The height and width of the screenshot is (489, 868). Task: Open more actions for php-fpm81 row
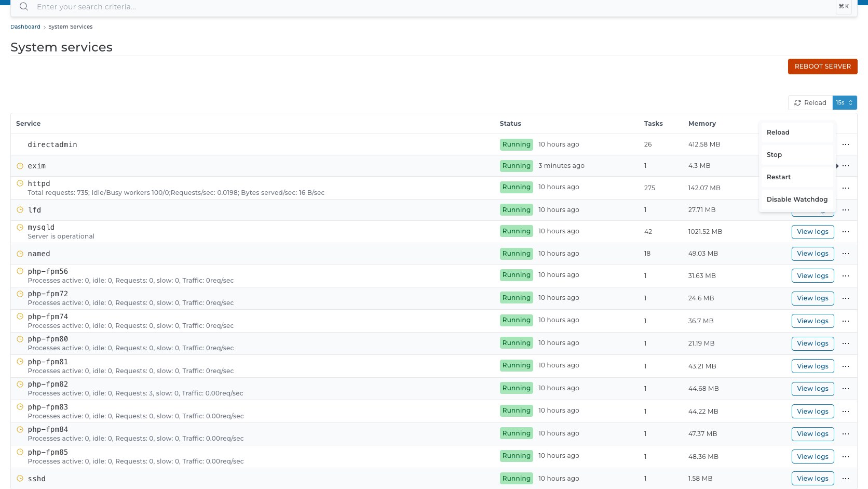tap(846, 366)
